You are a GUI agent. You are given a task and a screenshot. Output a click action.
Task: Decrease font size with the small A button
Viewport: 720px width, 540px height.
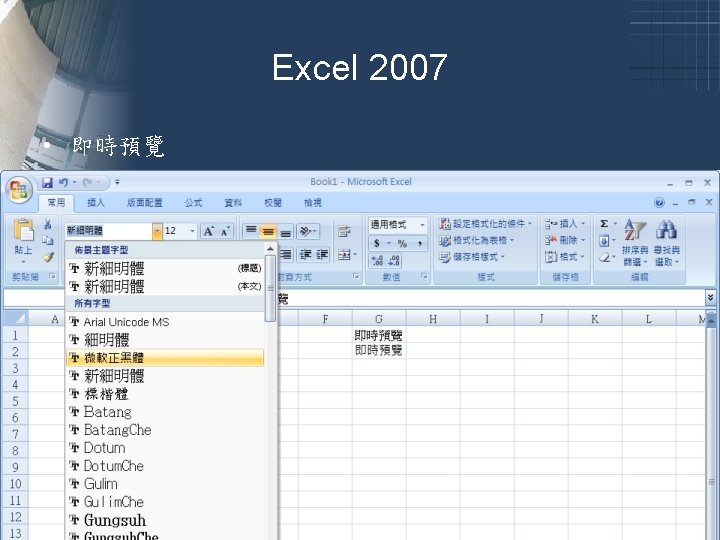[x=225, y=231]
